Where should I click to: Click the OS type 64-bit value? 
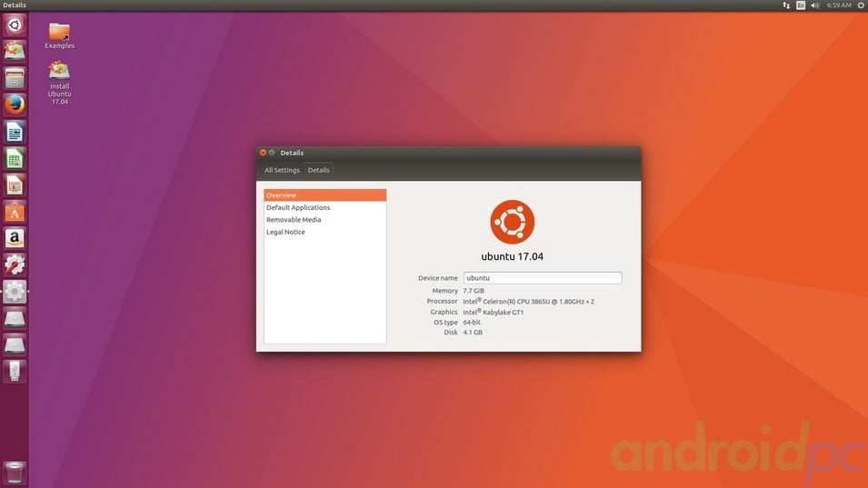click(472, 322)
